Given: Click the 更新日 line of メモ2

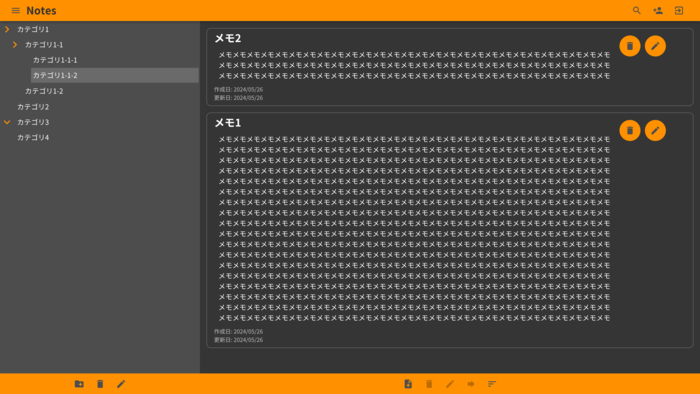Looking at the screenshot, I should click(238, 98).
